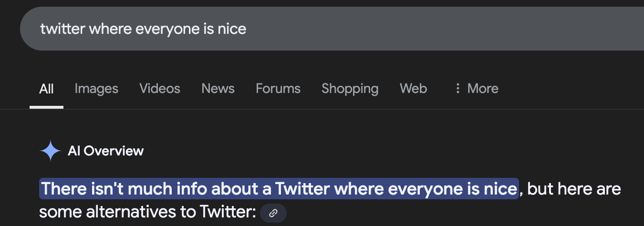Show results under the Web tab
Image resolution: width=644 pixels, height=226 pixels.
(413, 89)
